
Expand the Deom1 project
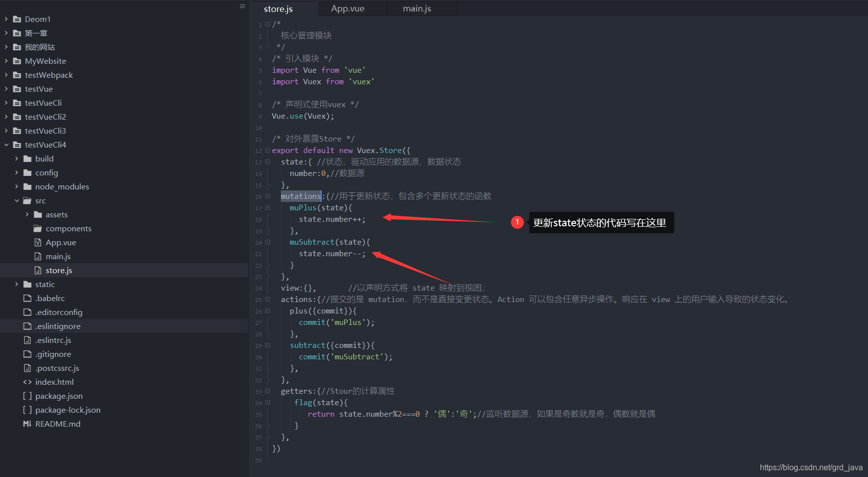pos(6,19)
